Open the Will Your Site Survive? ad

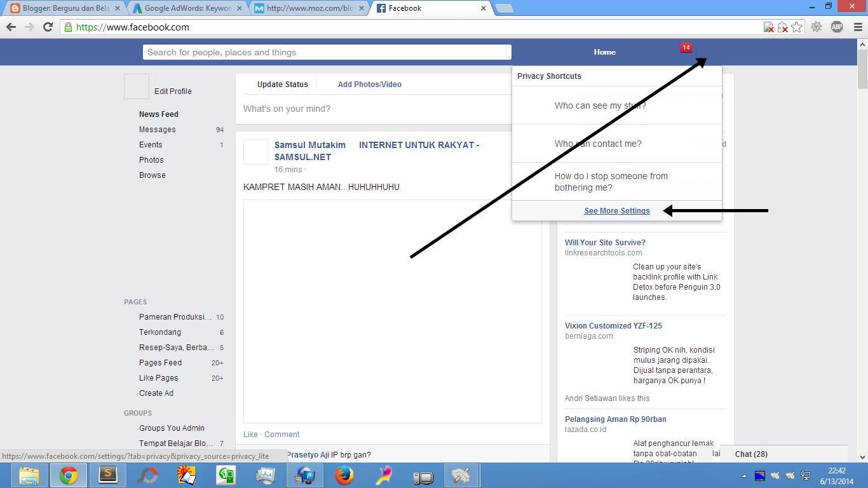(605, 243)
